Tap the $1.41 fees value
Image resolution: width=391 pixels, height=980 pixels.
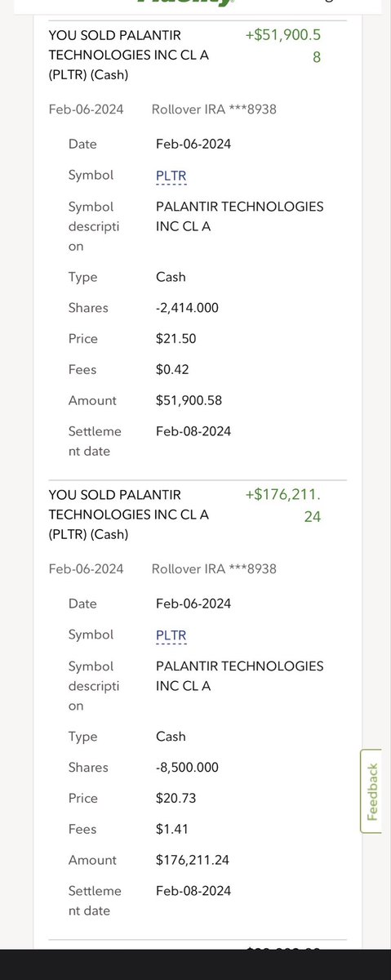pos(172,830)
